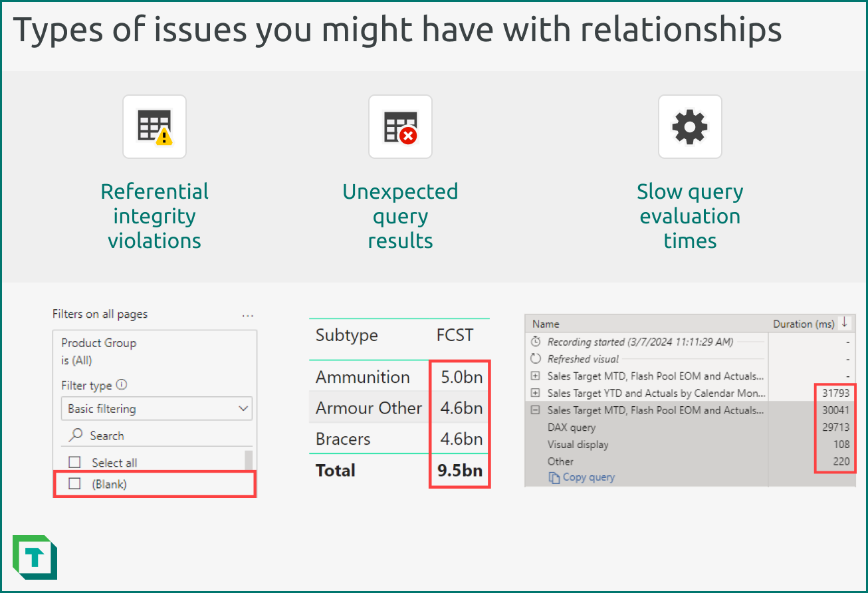Image resolution: width=868 pixels, height=593 pixels.
Task: Click the search magnifier in the filter card
Action: pos(75,433)
